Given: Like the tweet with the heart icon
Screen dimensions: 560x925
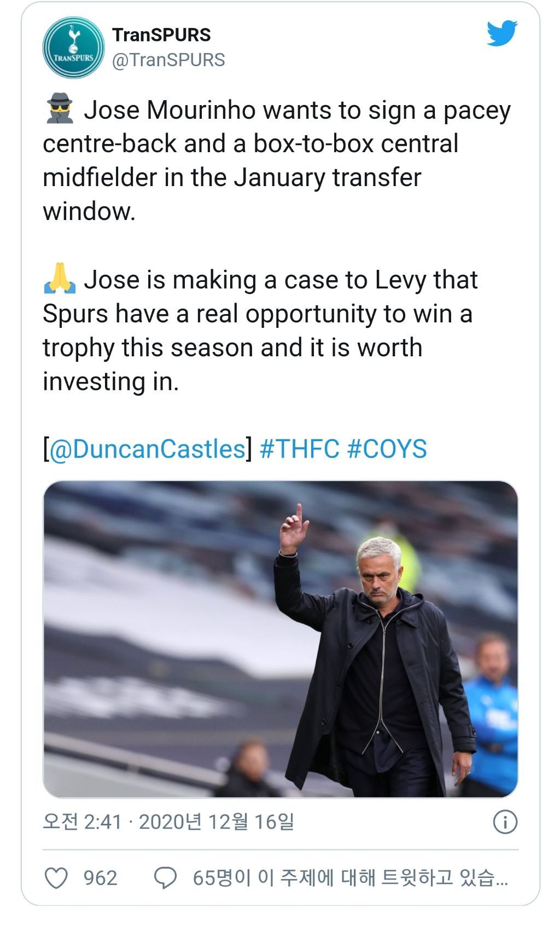Looking at the screenshot, I should 56,877.
